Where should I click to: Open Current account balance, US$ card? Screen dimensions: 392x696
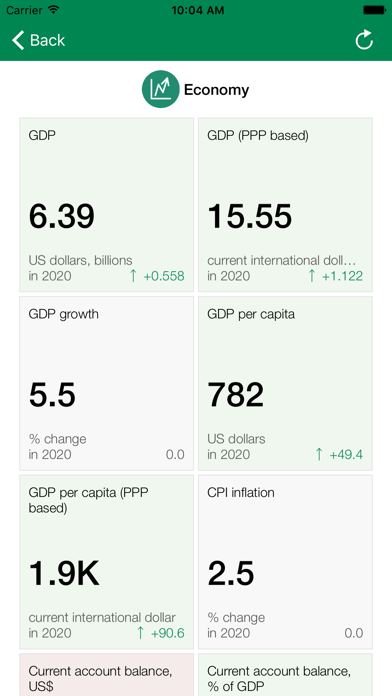click(107, 675)
